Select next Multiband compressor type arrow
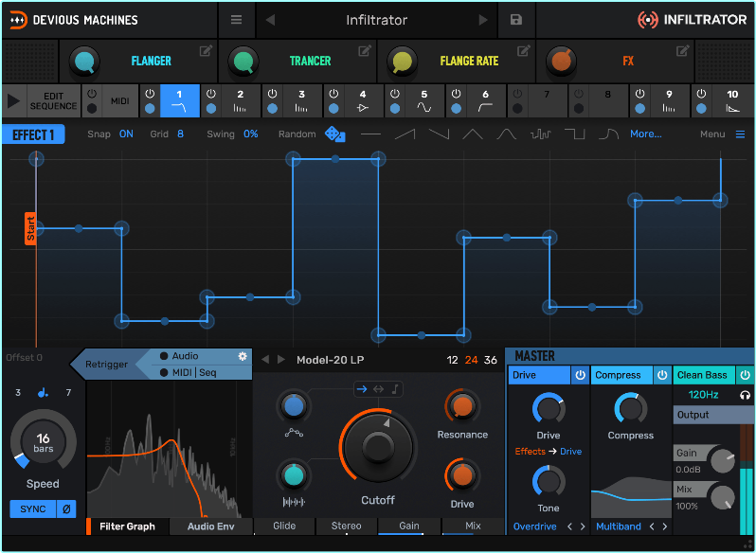Screen dimensions: 756x553 coord(665,526)
